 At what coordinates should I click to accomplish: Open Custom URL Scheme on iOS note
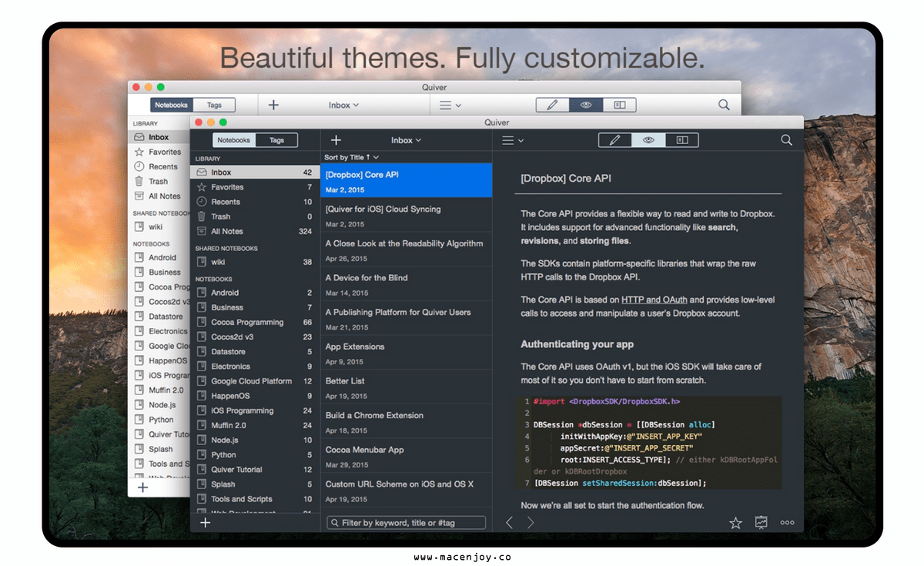click(407, 490)
